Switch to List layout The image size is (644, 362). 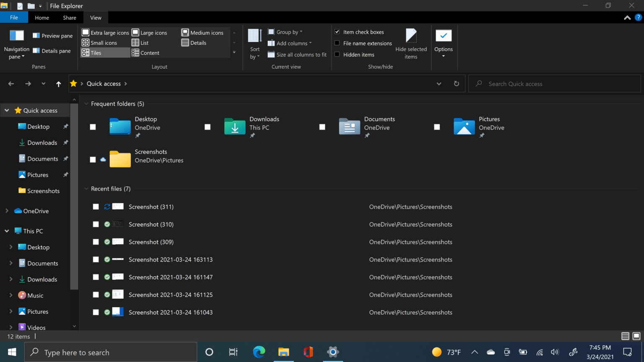coord(141,42)
